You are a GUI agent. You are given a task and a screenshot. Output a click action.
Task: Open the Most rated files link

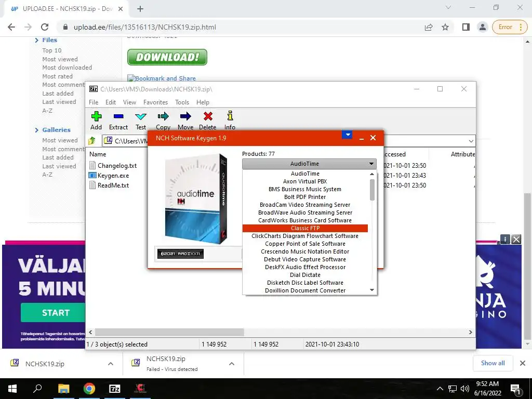[x=57, y=76]
